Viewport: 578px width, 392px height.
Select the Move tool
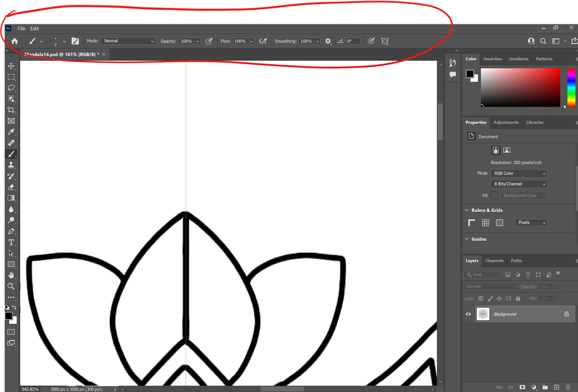click(10, 66)
